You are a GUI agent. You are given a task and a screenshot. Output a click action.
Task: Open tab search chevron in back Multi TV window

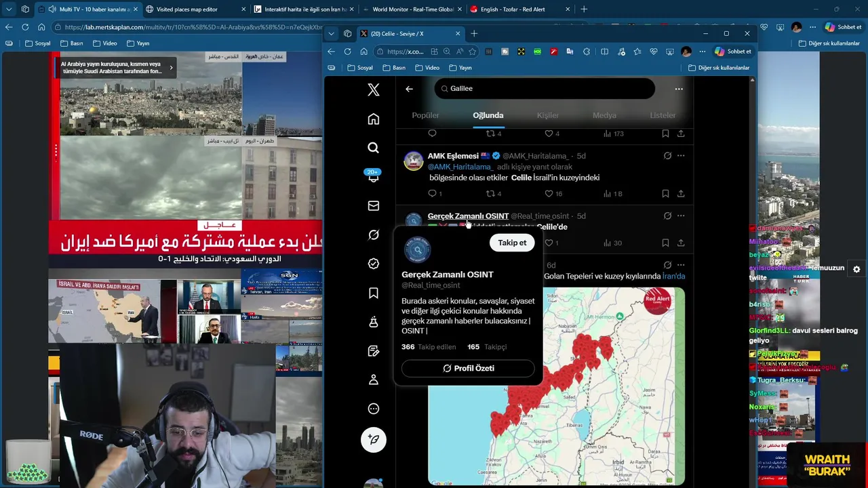tap(9, 9)
